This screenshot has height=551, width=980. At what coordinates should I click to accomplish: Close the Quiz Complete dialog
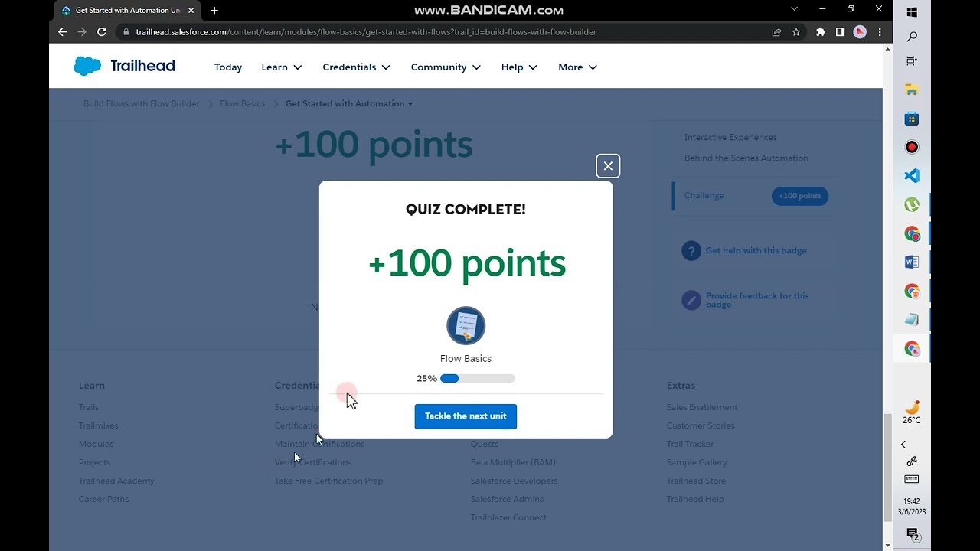click(608, 166)
